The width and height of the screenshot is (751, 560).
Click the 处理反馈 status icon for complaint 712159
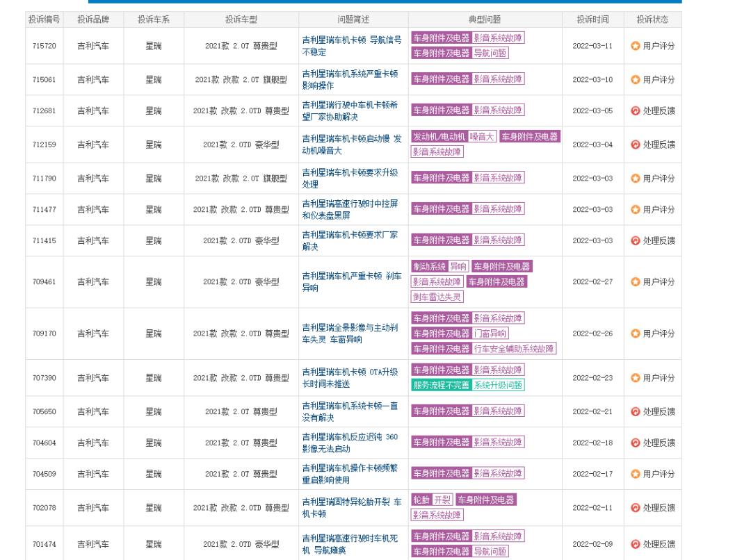pos(635,145)
